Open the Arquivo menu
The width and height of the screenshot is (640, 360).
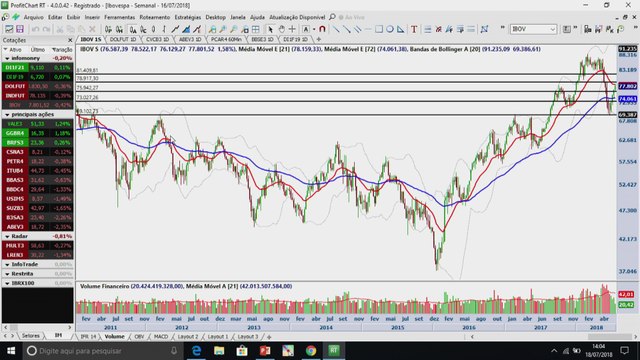tap(33, 17)
